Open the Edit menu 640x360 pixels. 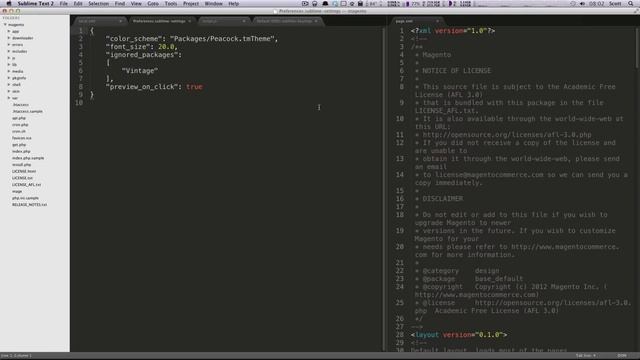coord(78,3)
